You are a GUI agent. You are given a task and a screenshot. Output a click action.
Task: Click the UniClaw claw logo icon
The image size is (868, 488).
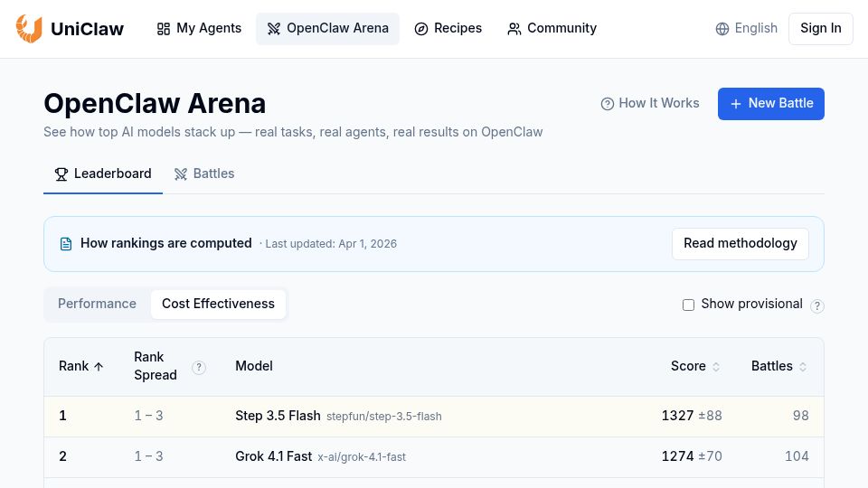pyautogui.click(x=29, y=28)
